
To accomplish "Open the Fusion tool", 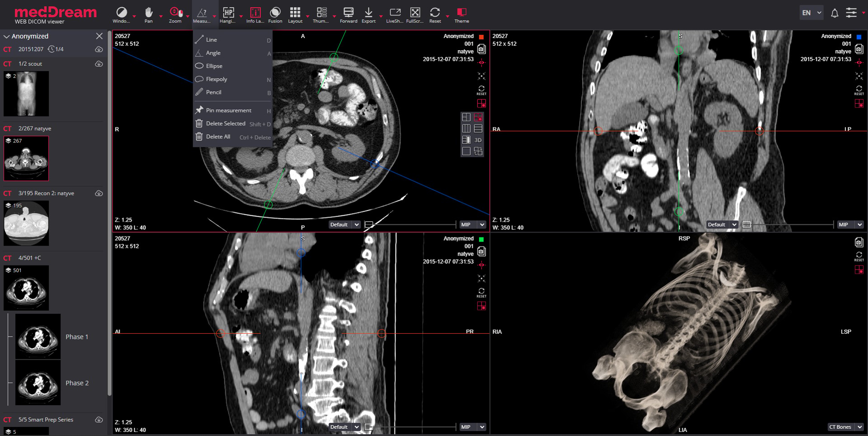I will [275, 14].
